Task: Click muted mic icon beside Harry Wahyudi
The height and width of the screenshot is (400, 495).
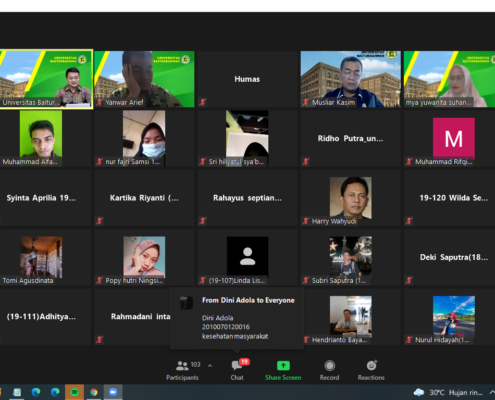Action: click(306, 221)
